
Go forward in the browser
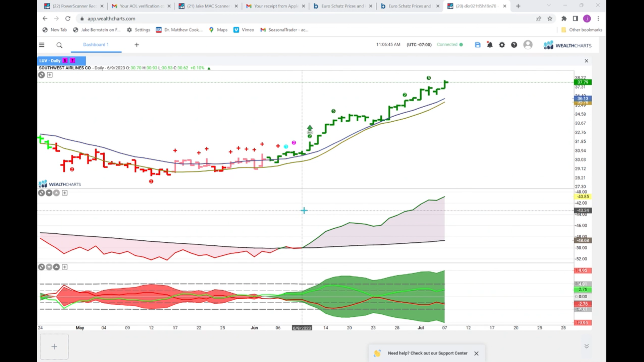[x=56, y=19]
